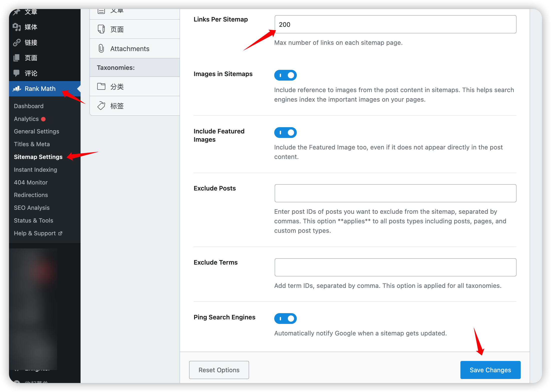Viewport: 551px width, 392px height.
Task: Click the text 'Automatically notify Google when a sitemap gets updated.'
Action: pos(360,333)
